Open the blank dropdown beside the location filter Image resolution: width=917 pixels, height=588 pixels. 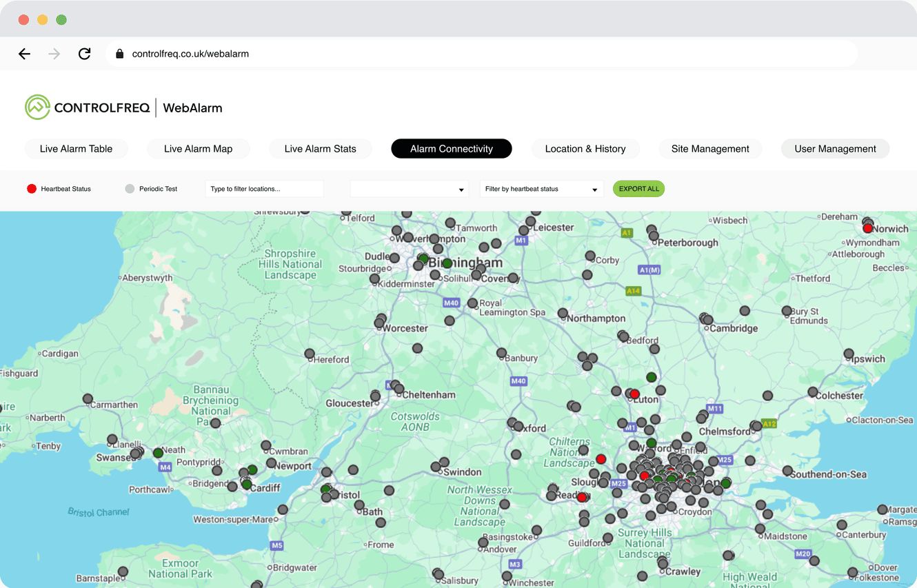(410, 189)
